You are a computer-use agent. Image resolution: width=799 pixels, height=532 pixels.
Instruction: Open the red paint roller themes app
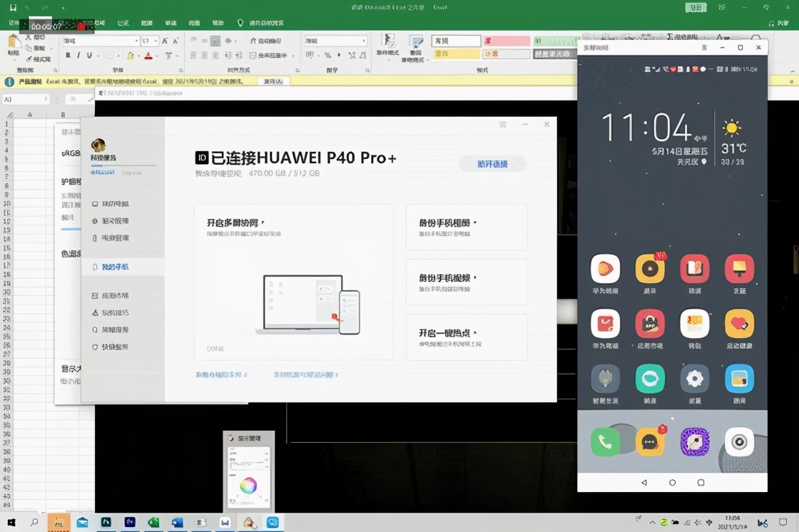739,269
